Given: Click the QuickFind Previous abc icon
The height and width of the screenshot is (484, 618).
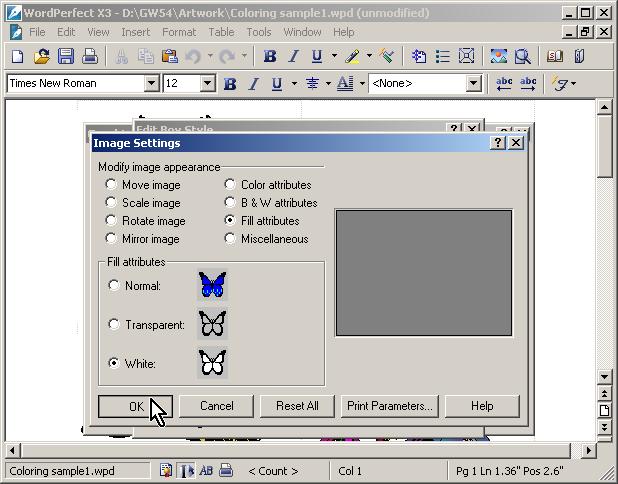Looking at the screenshot, I should [504, 84].
